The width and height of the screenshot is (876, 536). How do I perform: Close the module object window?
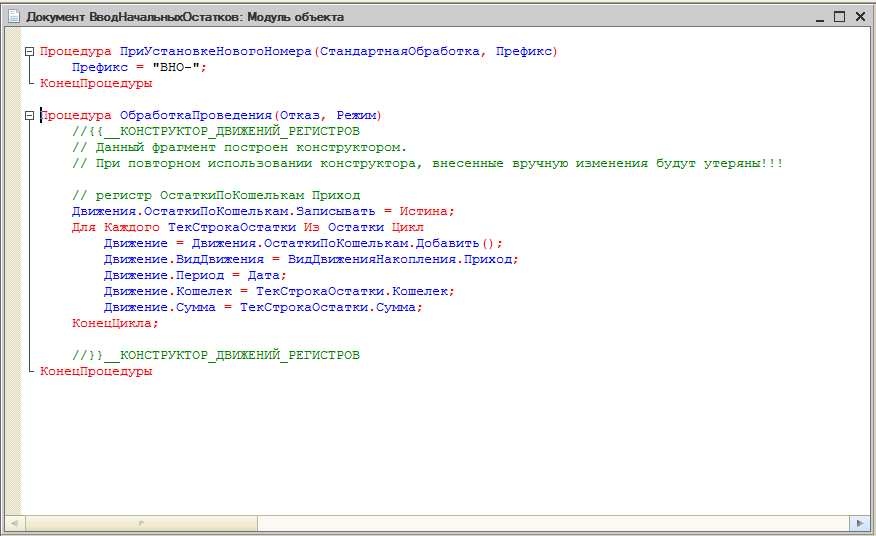tap(860, 17)
